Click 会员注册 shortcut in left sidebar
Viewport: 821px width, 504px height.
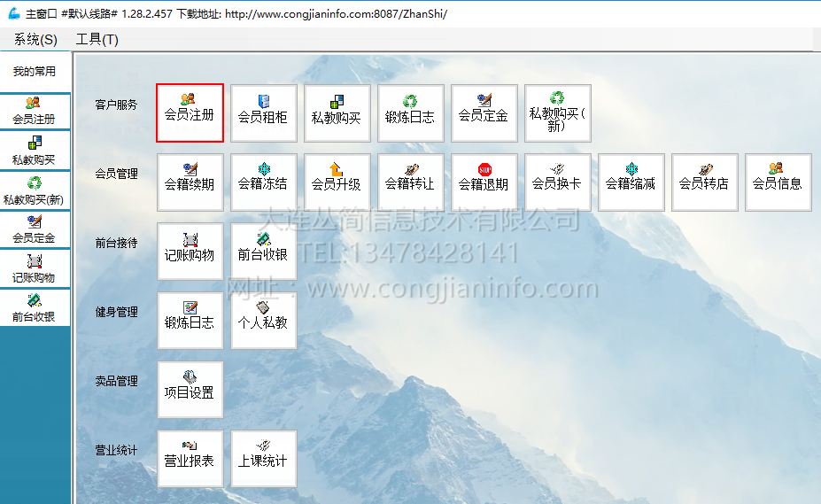click(35, 111)
